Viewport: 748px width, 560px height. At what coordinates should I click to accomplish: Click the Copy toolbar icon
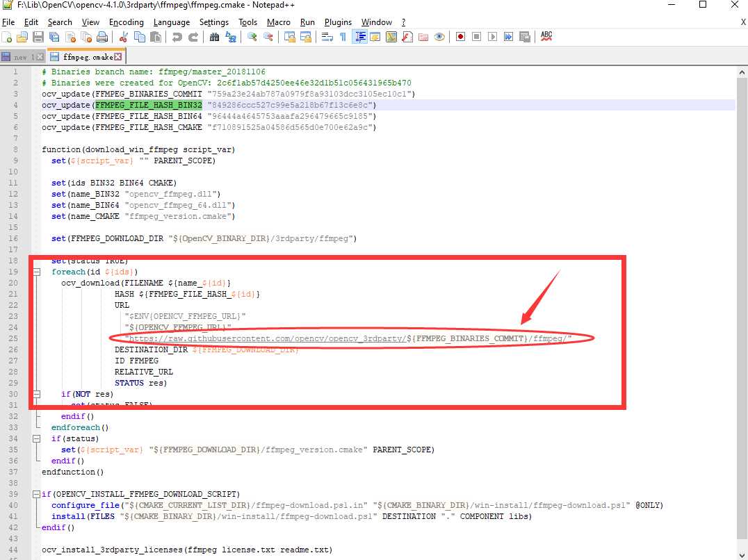coord(139,38)
